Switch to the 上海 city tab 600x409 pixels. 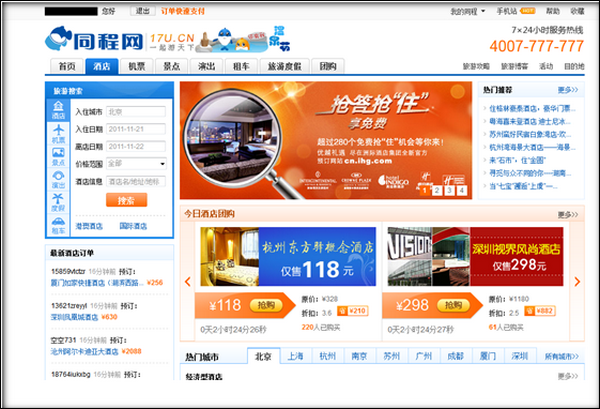coord(295,357)
